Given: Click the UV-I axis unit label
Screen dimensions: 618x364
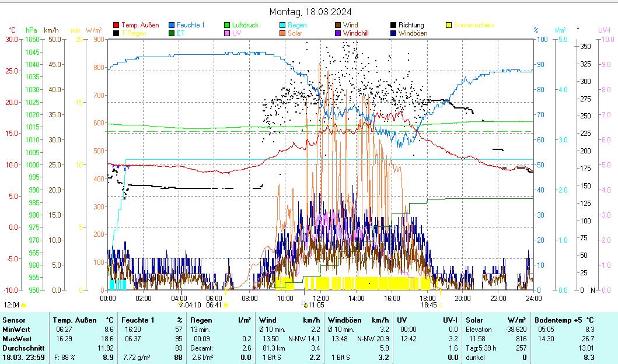Looking at the screenshot, I should point(604,30).
